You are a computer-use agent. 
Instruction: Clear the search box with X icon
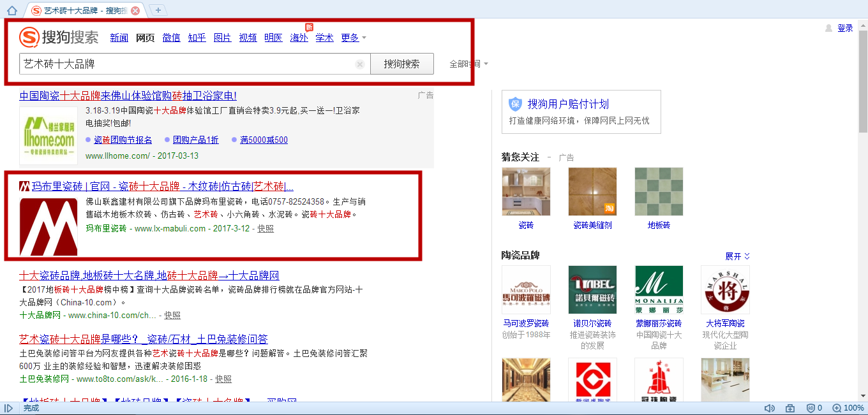360,64
